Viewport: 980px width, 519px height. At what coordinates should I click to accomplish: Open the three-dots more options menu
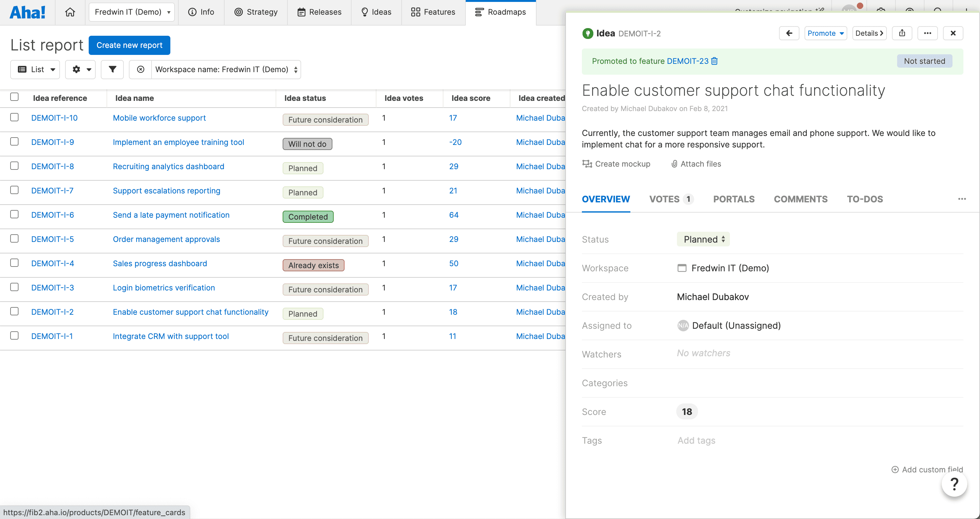coord(927,33)
